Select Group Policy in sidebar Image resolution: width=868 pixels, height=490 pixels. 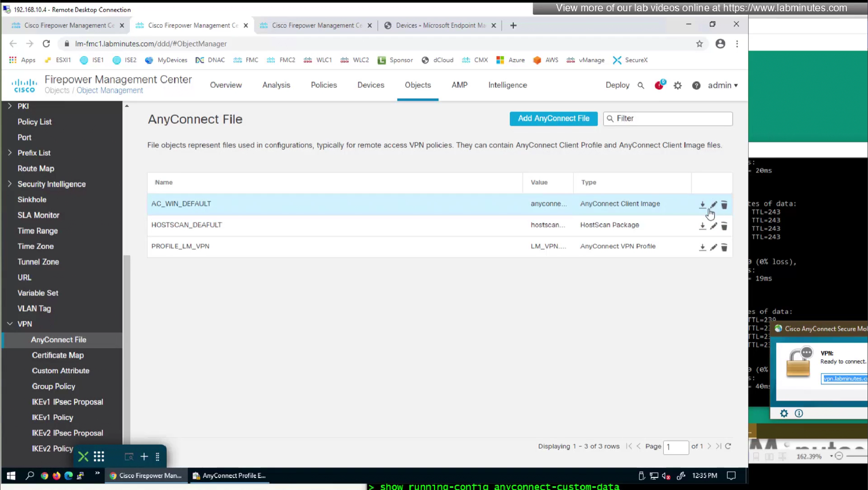54,386
